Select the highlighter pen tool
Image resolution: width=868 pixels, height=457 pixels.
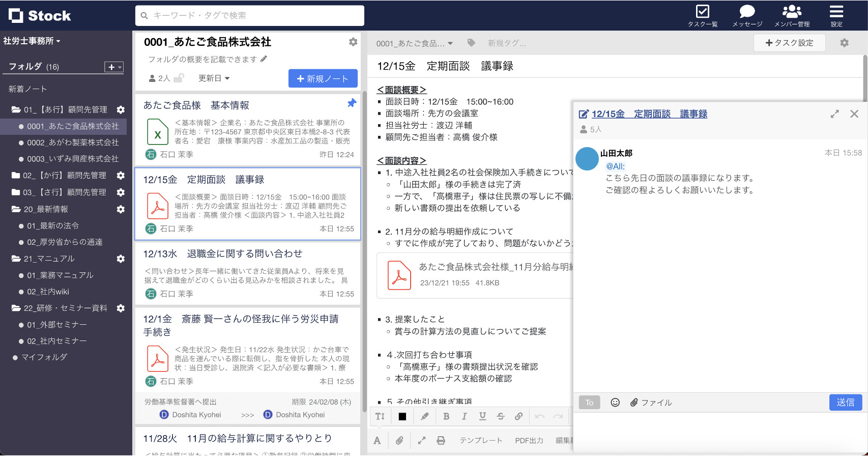pyautogui.click(x=424, y=416)
